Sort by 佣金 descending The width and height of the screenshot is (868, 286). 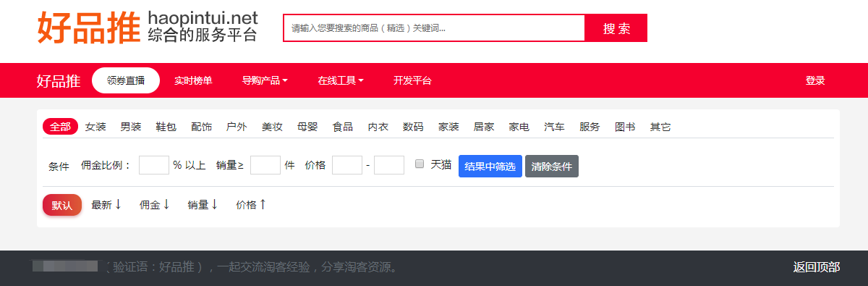[155, 205]
